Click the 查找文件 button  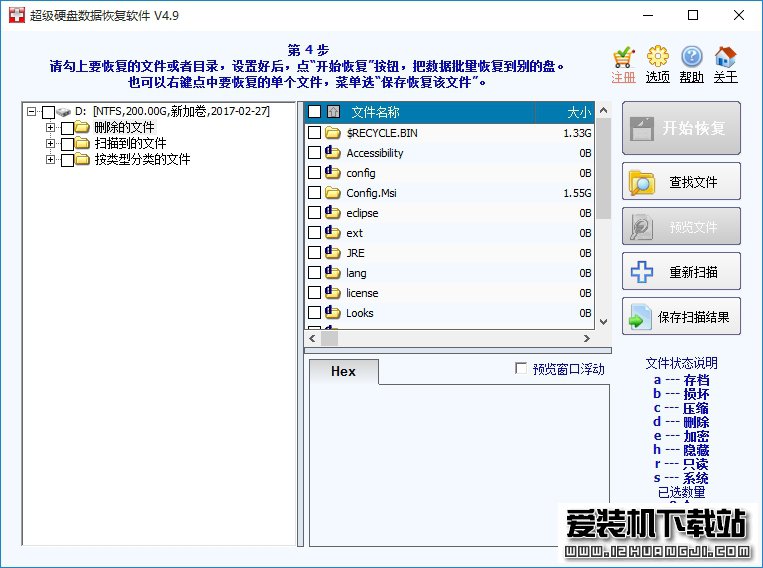(x=681, y=182)
